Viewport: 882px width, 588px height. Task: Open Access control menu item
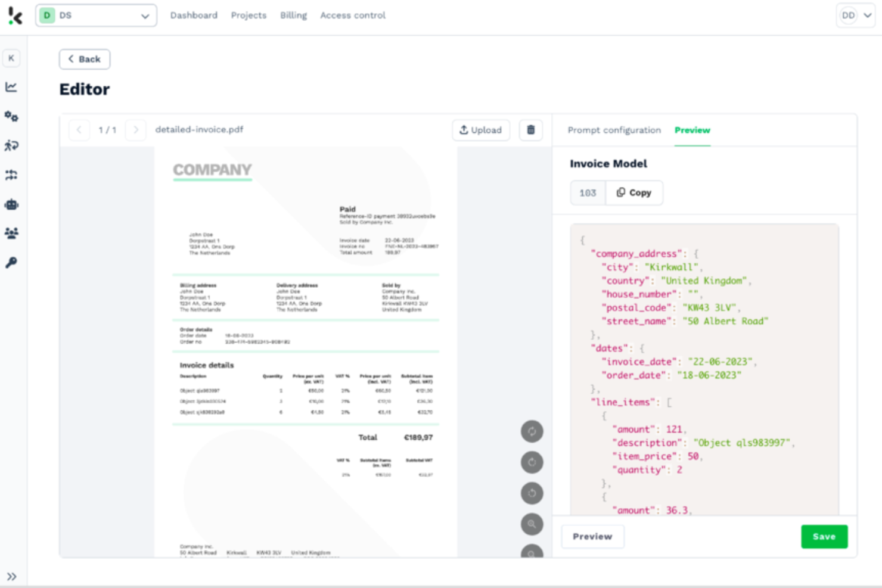point(353,15)
